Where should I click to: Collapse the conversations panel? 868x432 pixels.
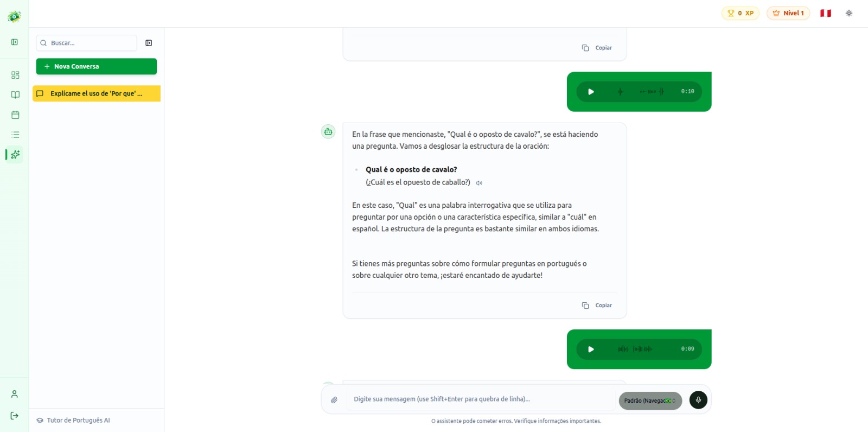[149, 43]
